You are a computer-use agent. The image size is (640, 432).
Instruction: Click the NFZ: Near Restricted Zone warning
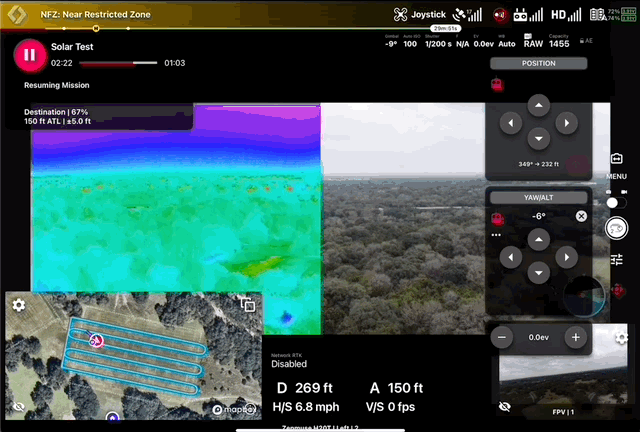(x=96, y=15)
